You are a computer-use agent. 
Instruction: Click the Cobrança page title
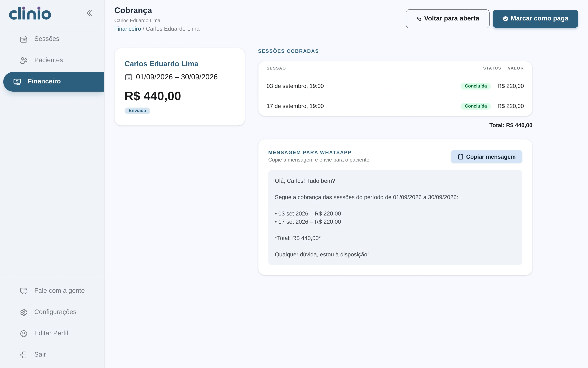tap(133, 10)
